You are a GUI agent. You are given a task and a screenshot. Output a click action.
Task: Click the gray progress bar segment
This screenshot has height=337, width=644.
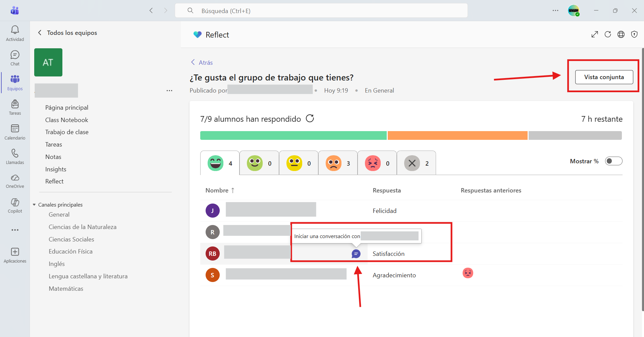575,135
